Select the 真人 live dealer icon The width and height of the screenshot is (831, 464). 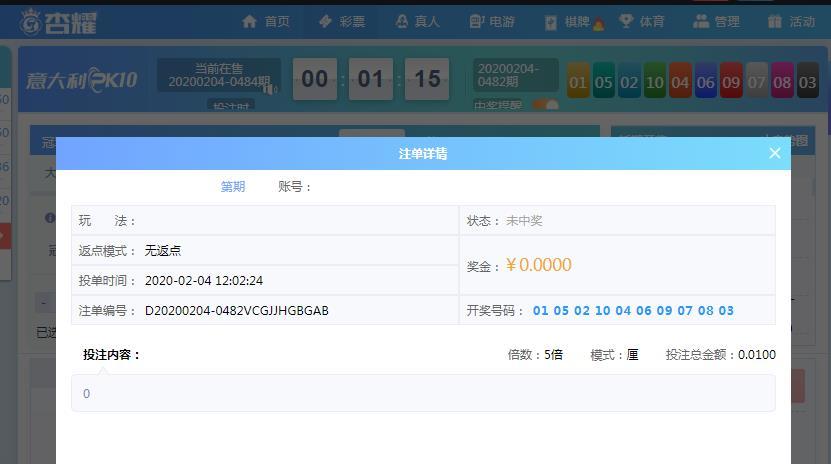coord(402,21)
